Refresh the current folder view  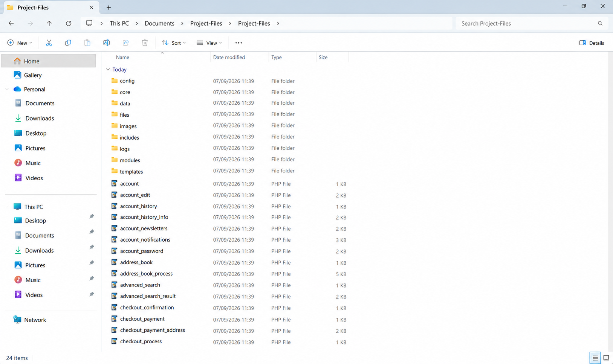tap(69, 23)
